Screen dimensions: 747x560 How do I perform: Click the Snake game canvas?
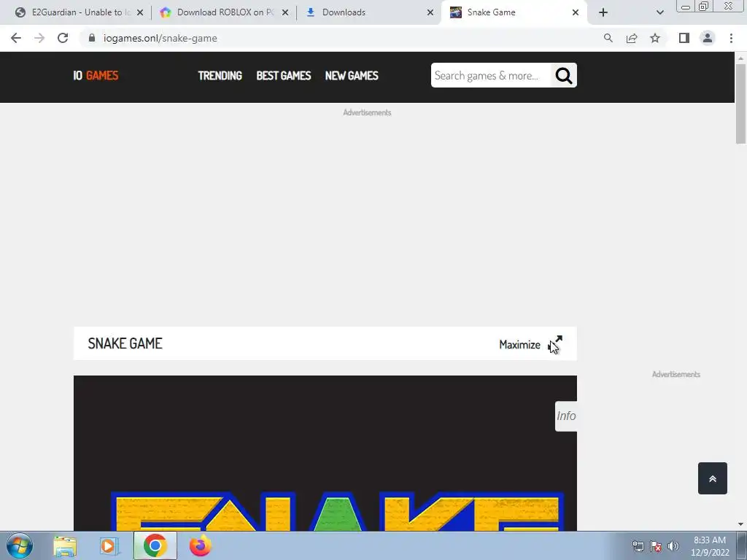tap(325, 452)
